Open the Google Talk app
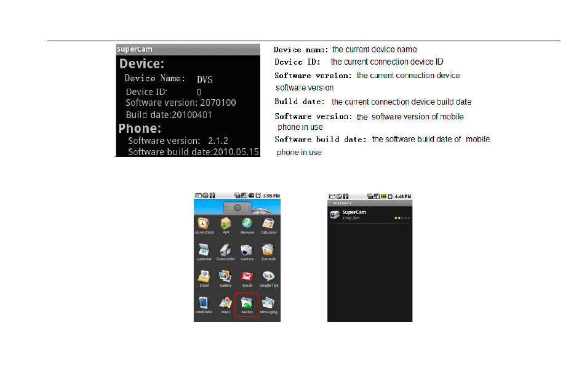 (269, 279)
